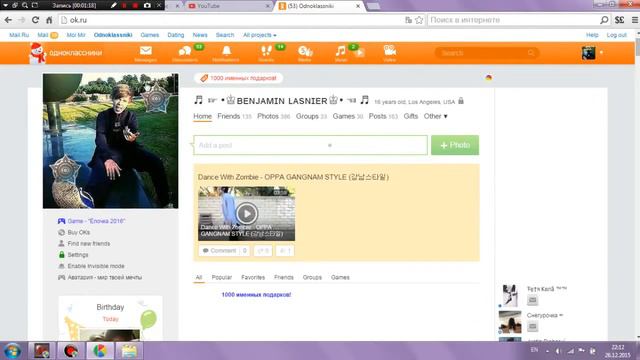Open the Moi Mir link
The width and height of the screenshot is (640, 360).
coord(76,35)
